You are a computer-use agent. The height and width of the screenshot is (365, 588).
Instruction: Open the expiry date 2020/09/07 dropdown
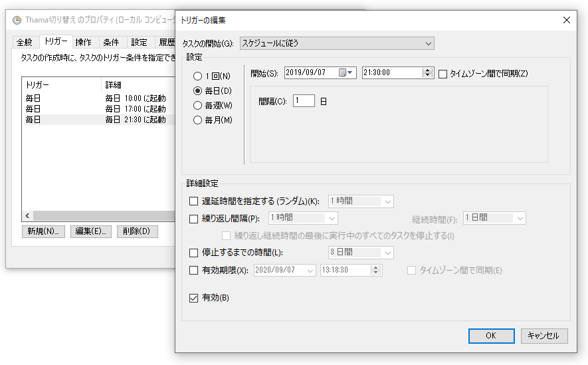pos(284,270)
